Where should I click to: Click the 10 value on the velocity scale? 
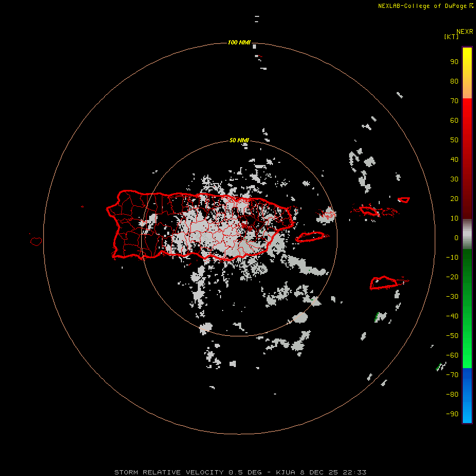pyautogui.click(x=454, y=218)
